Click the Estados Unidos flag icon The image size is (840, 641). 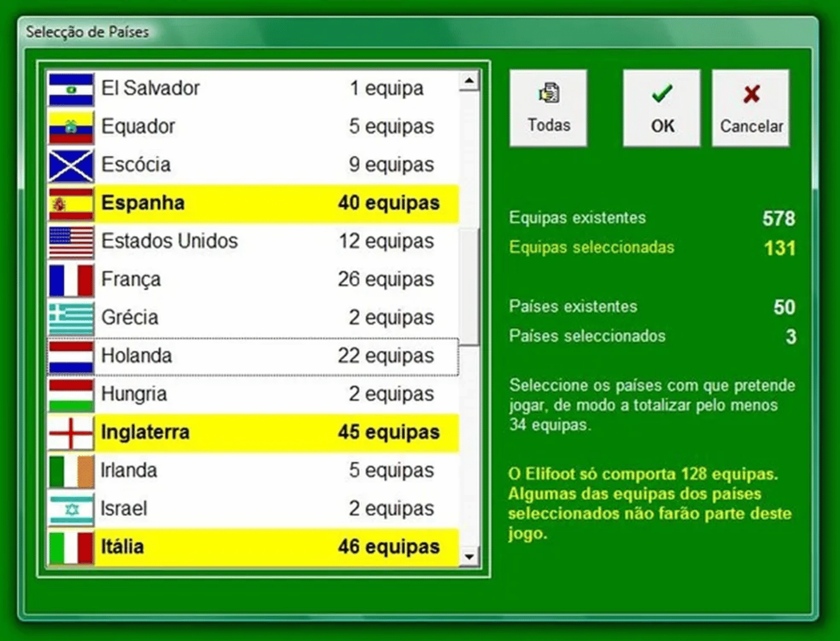[x=71, y=242]
